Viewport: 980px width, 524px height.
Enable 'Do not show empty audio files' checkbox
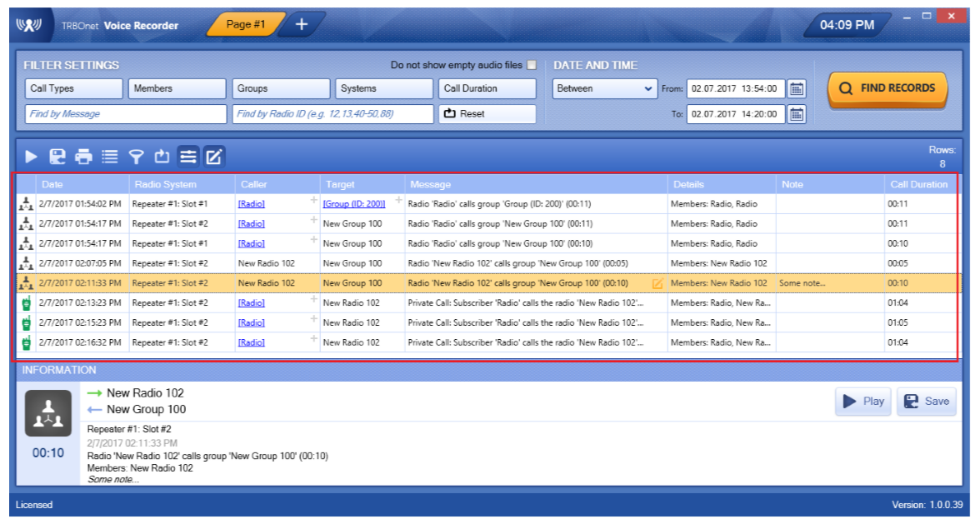tap(532, 65)
